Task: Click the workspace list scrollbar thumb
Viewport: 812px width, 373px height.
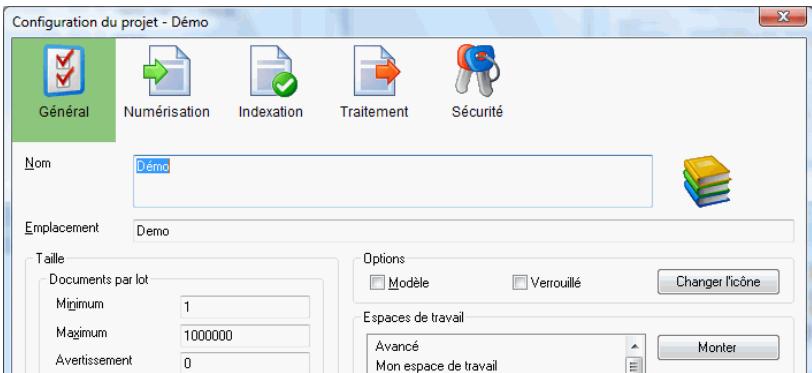Action: click(x=635, y=365)
